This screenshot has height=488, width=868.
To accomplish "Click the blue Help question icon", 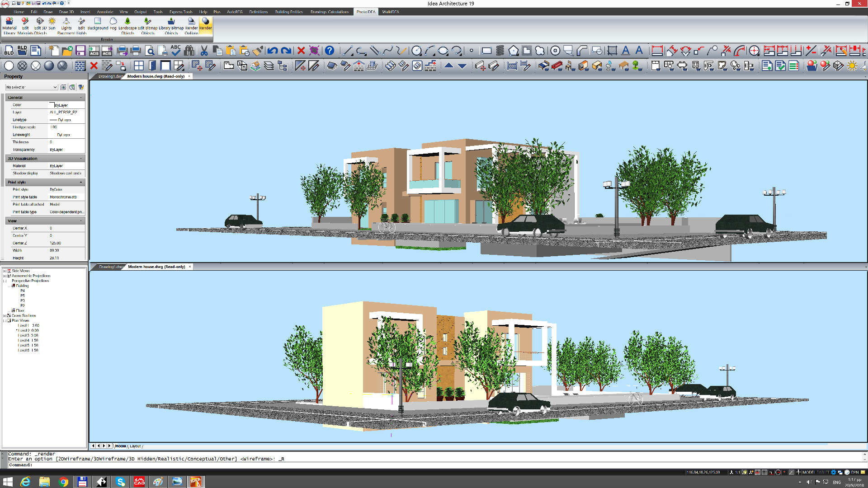I will 330,51.
